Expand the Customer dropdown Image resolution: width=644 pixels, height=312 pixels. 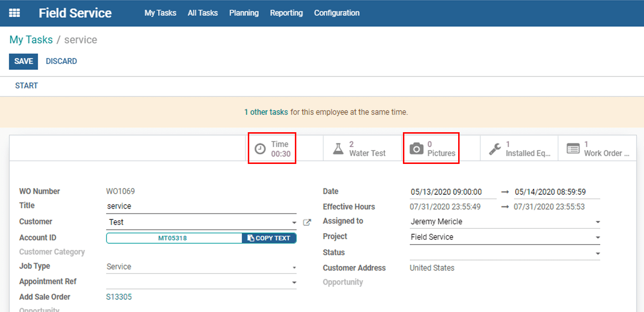[294, 223]
